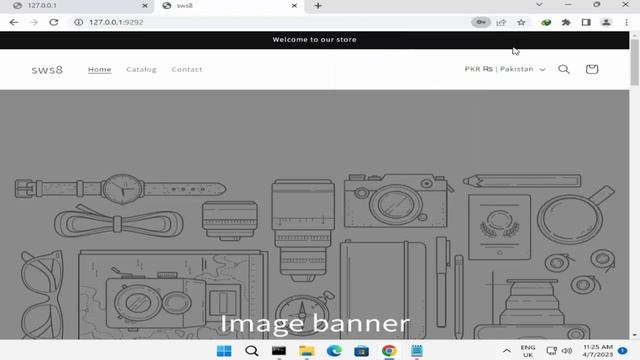Screen dimensions: 640x360
Task: Expand the tab search chevron
Action: point(539,4)
